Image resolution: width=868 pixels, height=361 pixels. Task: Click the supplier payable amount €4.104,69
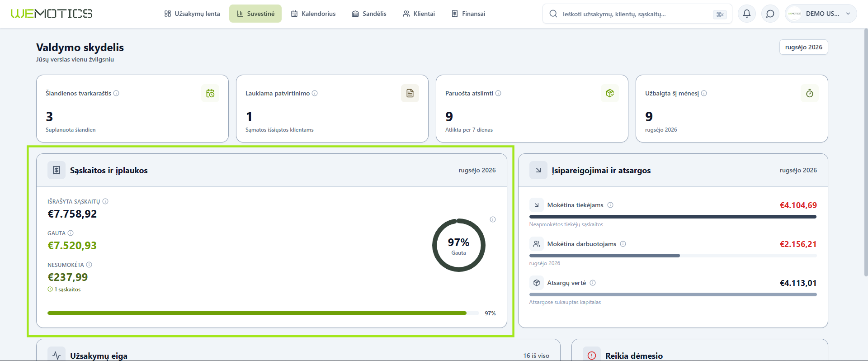(798, 205)
